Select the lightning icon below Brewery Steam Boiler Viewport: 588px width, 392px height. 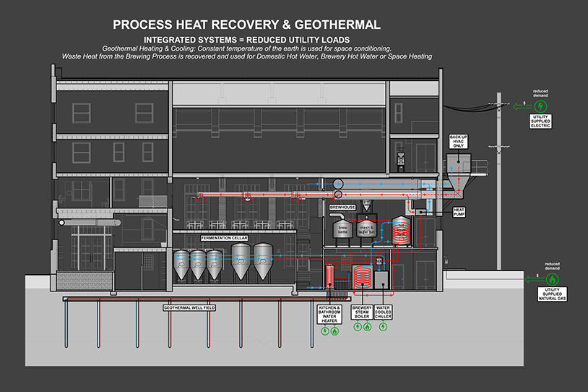click(x=357, y=327)
